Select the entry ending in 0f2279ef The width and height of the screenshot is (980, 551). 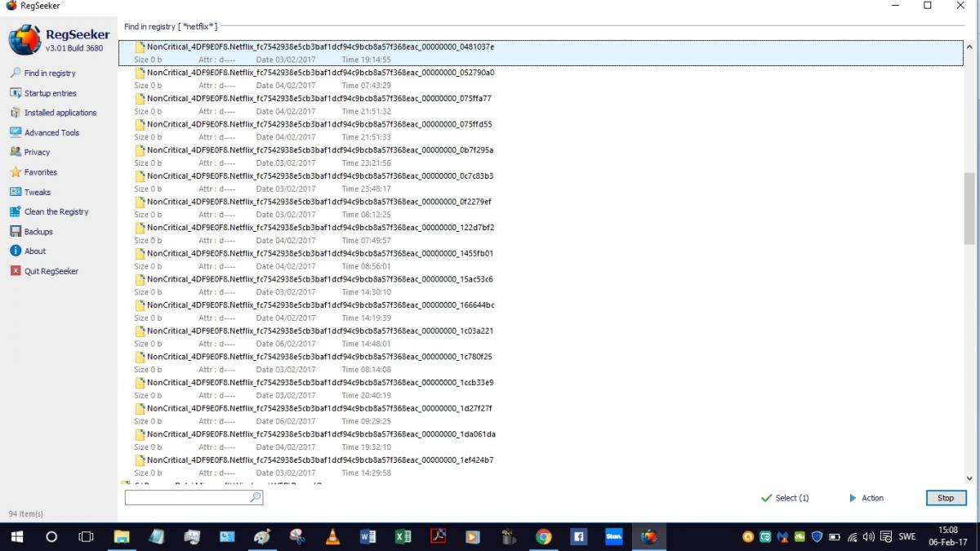pyautogui.click(x=541, y=208)
